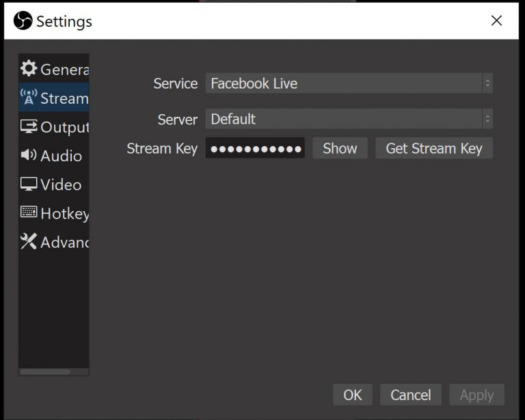
Task: Click the arrow at the Service combo box's right end
Action: 487,83
